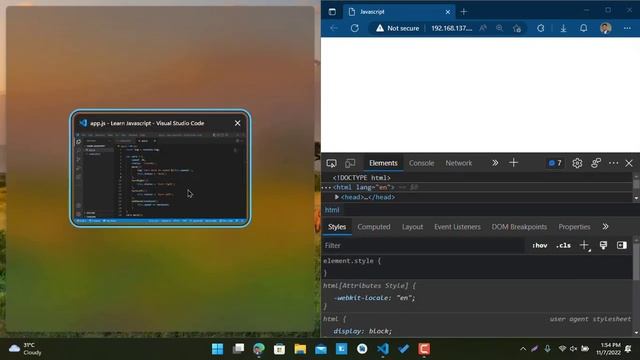Click the rendering emulation paintbrush icon
Viewport: 640px width, 360px height.
[603, 245]
